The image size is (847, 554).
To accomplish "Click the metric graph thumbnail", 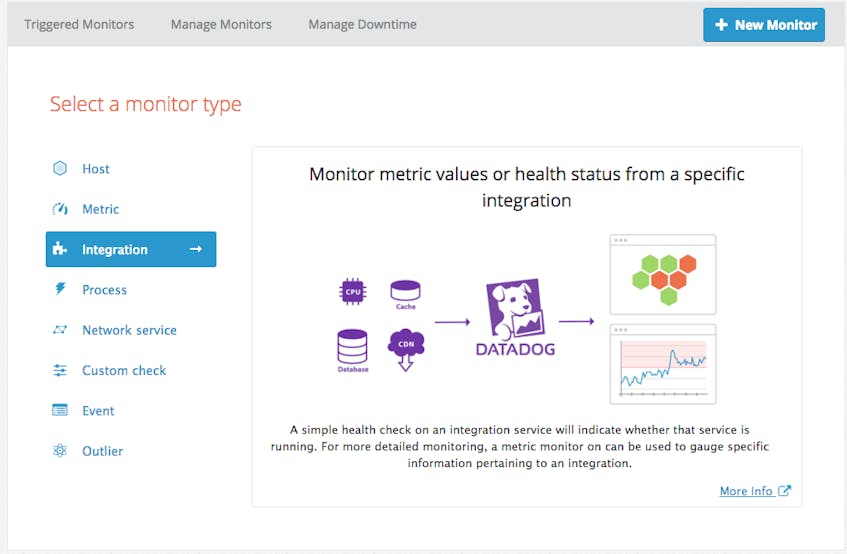I will [x=663, y=364].
